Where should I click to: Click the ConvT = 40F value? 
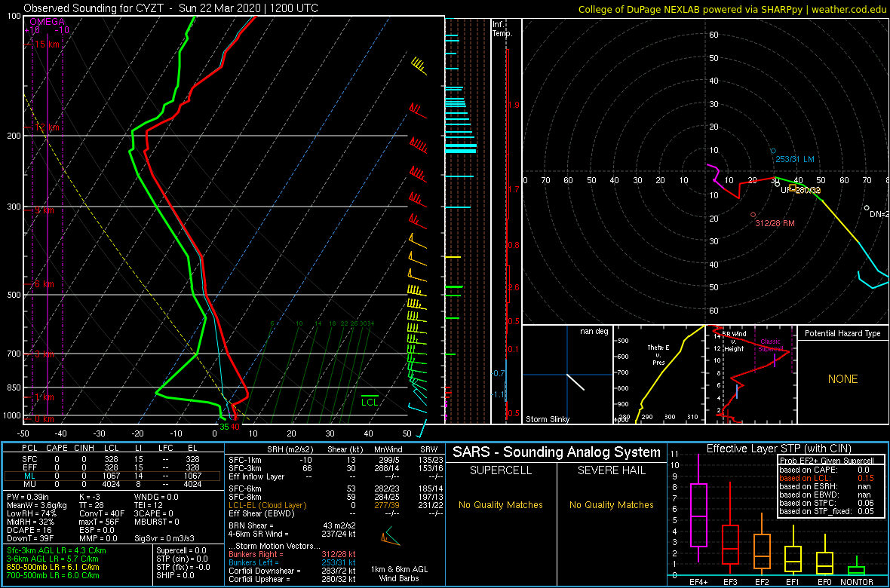(103, 514)
